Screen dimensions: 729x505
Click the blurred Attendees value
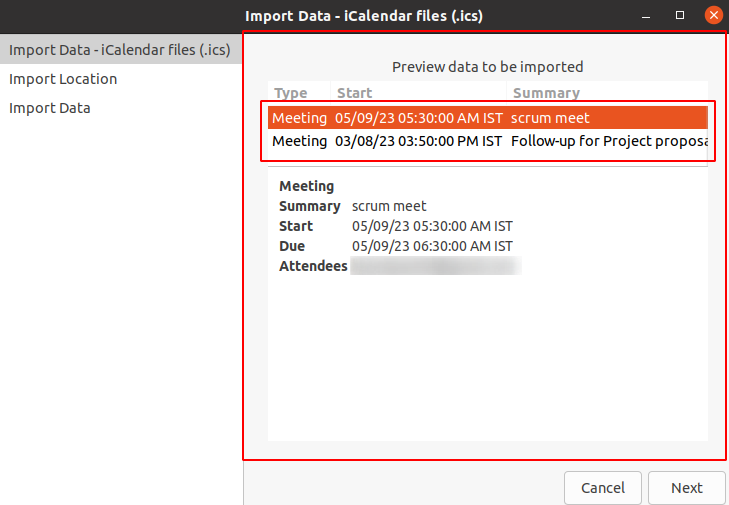[x=435, y=266]
